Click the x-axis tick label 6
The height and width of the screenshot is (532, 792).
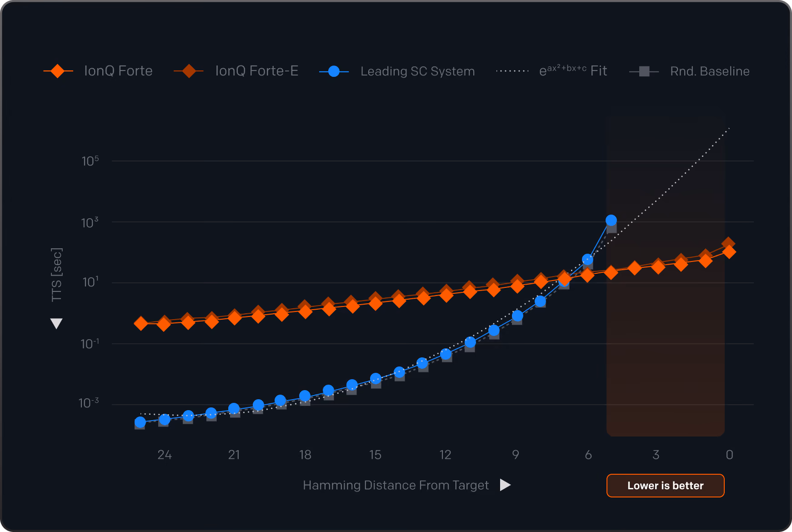(x=588, y=455)
